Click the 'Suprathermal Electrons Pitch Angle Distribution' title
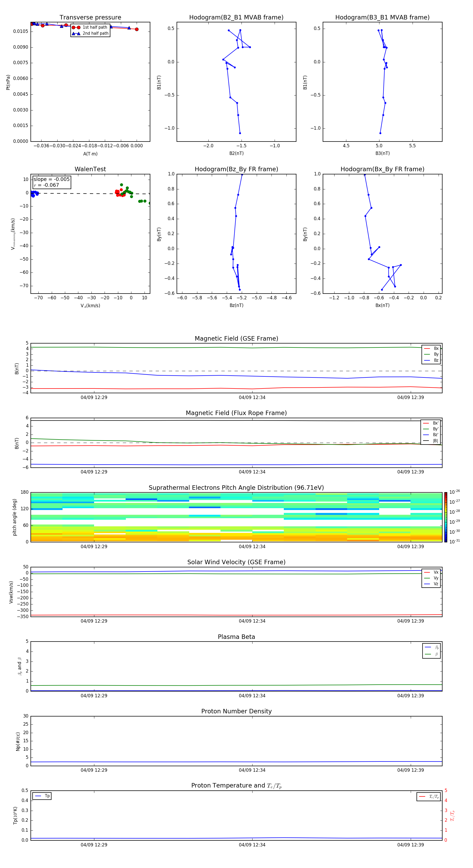 236,488
